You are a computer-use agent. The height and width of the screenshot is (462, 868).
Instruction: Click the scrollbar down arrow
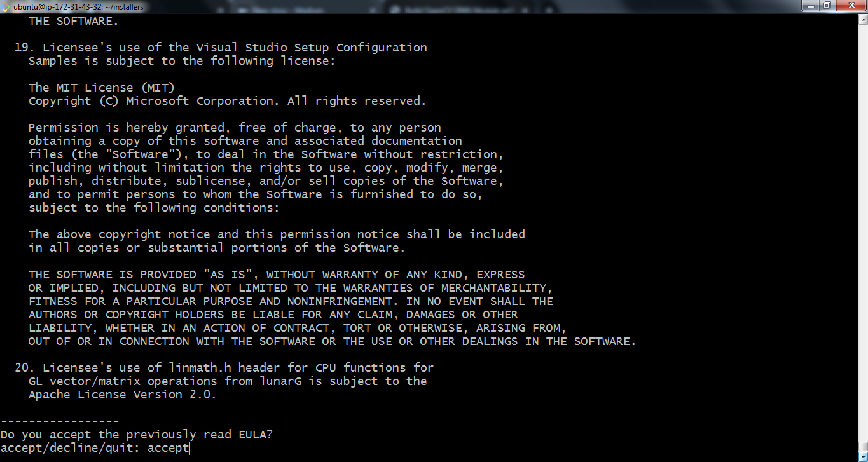click(x=862, y=456)
